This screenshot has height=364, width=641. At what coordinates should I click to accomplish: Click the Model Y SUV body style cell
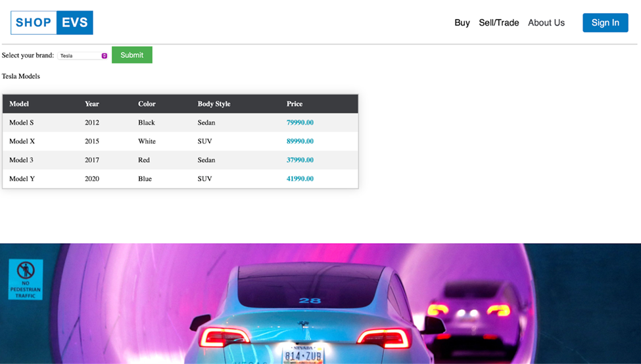[205, 179]
